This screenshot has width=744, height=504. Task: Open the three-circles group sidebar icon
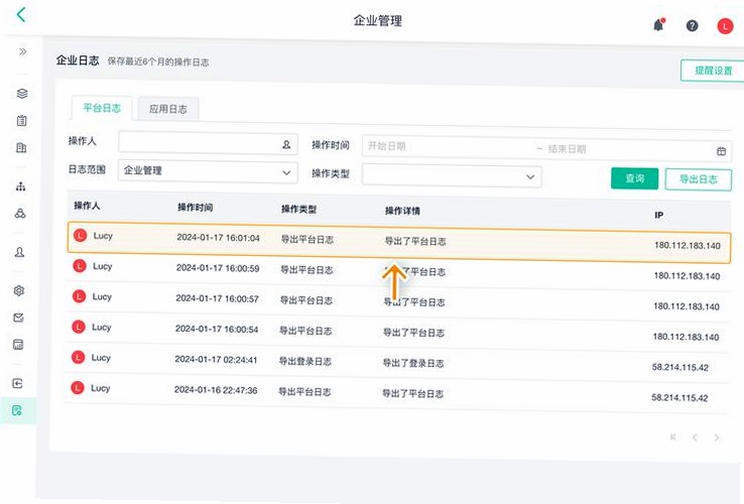(x=20, y=213)
